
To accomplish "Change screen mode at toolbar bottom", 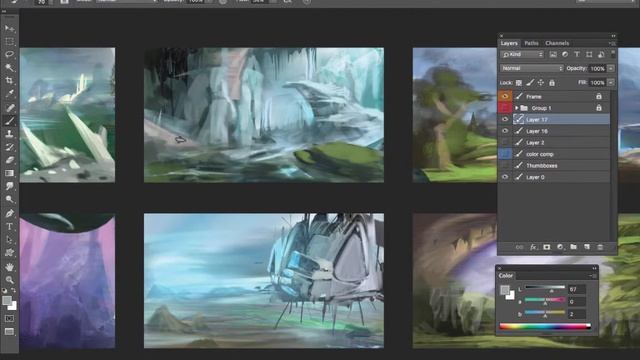I will tap(9, 331).
